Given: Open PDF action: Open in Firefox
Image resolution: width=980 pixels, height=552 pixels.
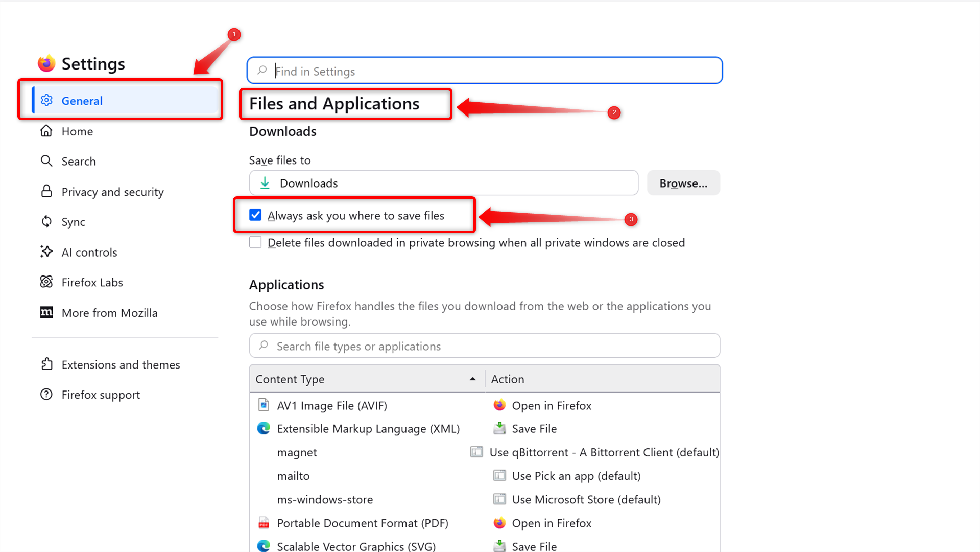Looking at the screenshot, I should click(602, 523).
